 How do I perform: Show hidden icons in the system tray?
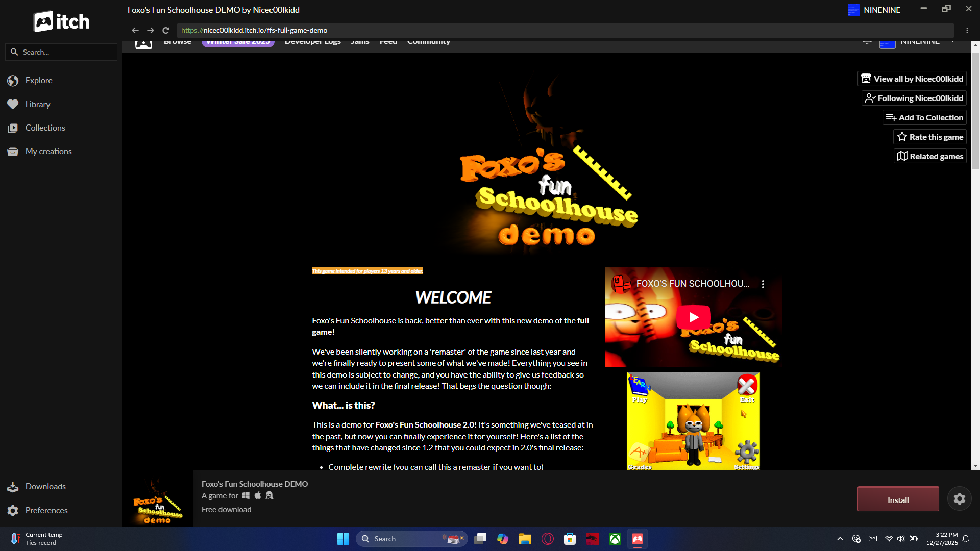click(840, 539)
